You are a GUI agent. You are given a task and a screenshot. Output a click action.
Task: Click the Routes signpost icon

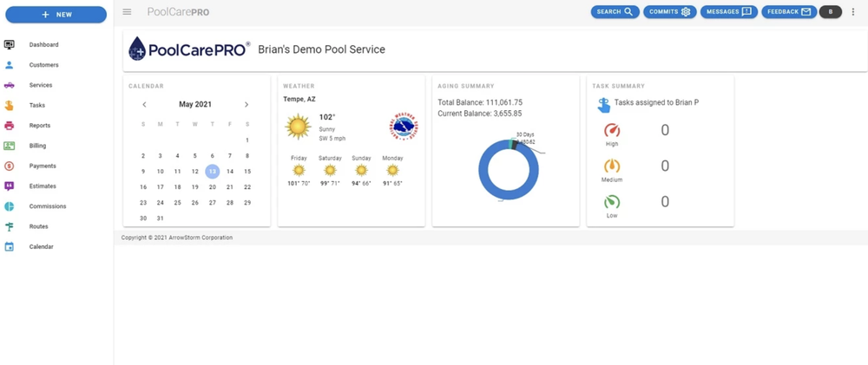[x=9, y=227]
